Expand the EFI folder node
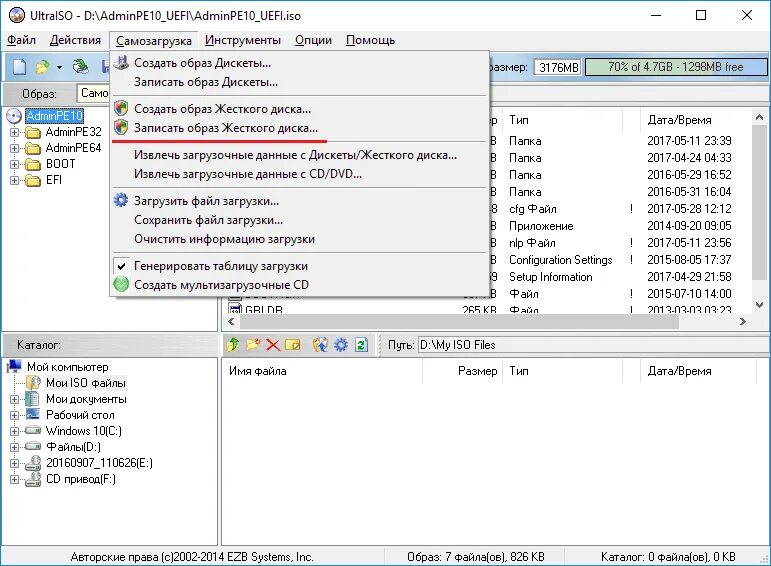Image resolution: width=771 pixels, height=566 pixels. (14, 180)
